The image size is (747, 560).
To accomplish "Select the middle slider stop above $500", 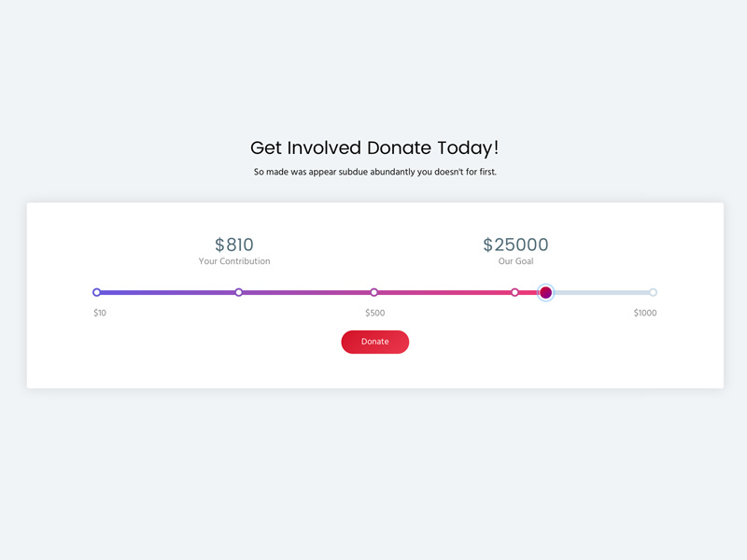I will [x=374, y=293].
